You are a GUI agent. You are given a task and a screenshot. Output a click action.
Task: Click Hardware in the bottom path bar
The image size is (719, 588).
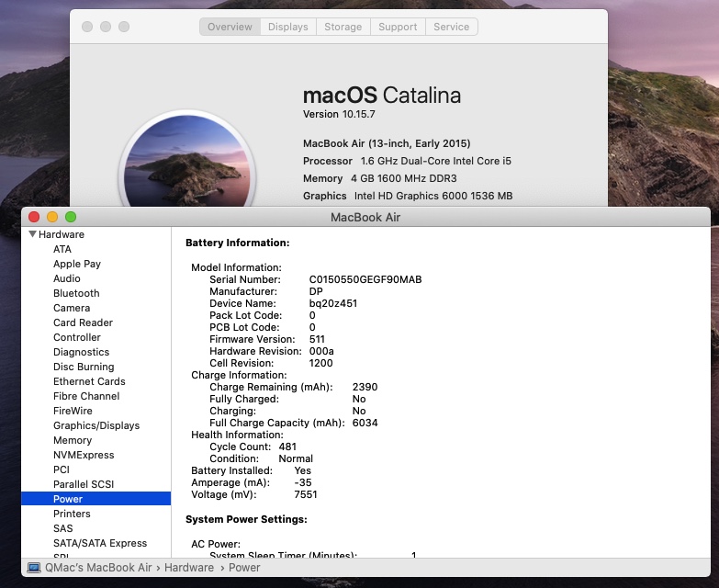click(x=189, y=568)
